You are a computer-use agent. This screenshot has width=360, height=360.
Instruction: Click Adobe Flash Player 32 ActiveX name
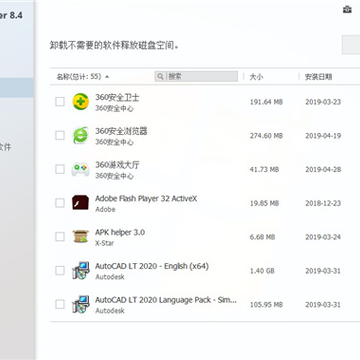point(146,199)
